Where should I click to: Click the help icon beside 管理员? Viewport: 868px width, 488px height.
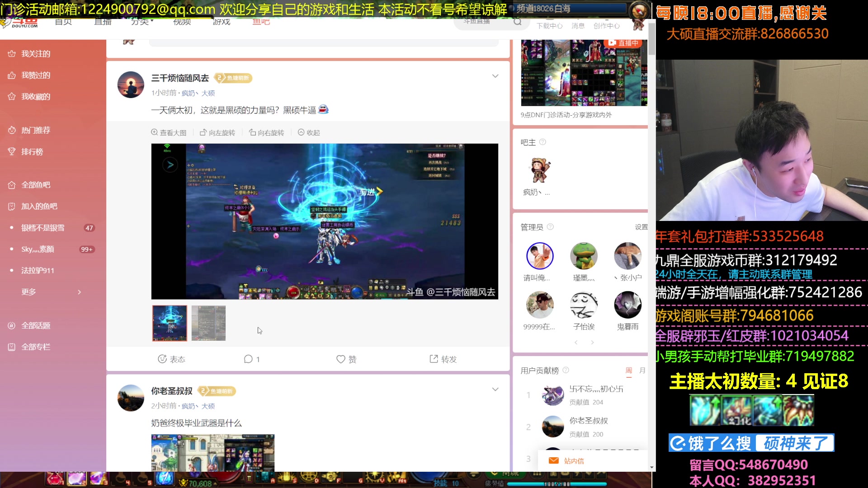click(x=550, y=227)
